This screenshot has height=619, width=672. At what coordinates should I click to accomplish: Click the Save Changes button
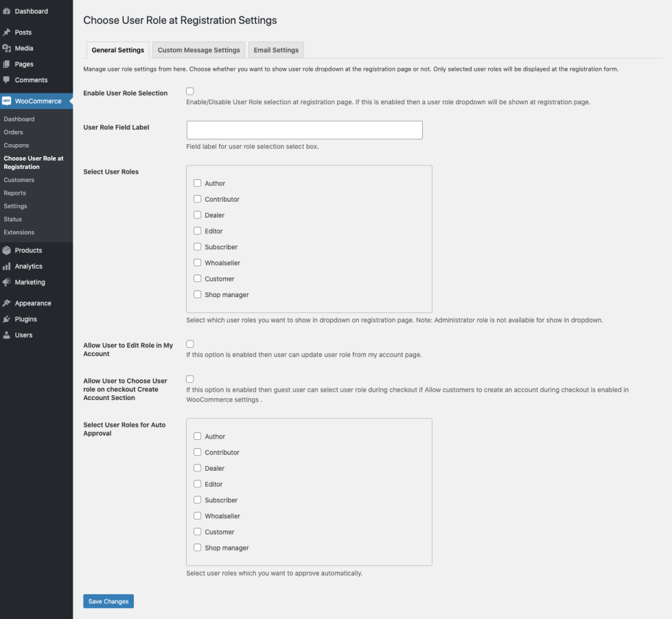pos(108,600)
